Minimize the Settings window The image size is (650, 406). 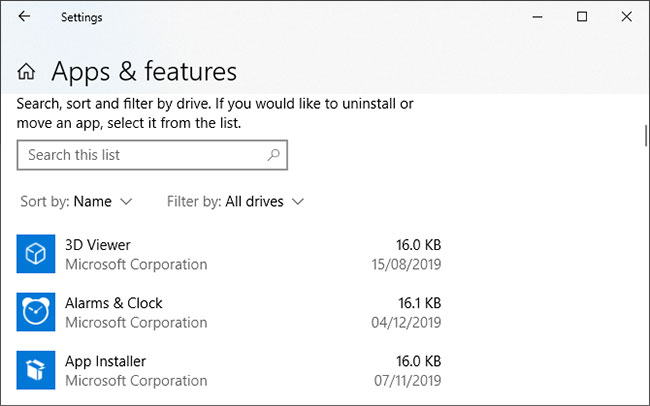coord(538,17)
